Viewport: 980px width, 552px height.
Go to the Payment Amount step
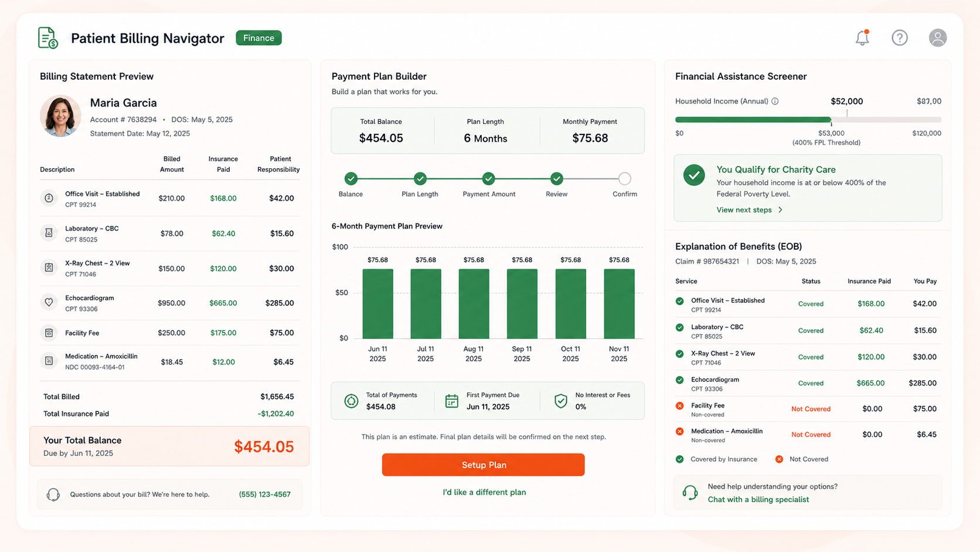coord(489,178)
